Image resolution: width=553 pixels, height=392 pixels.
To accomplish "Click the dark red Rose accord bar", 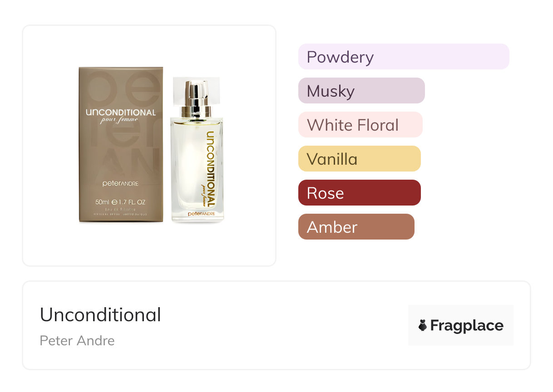I will click(x=359, y=193).
